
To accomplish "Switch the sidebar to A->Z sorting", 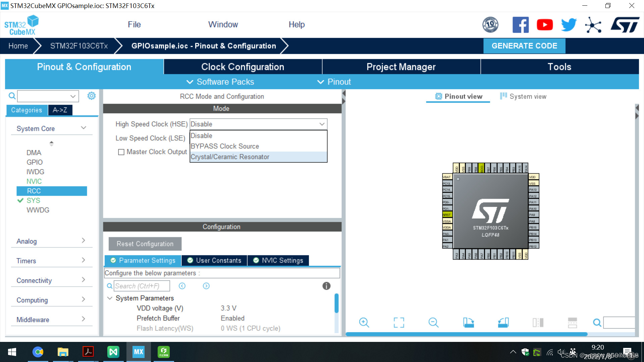I will tap(60, 110).
